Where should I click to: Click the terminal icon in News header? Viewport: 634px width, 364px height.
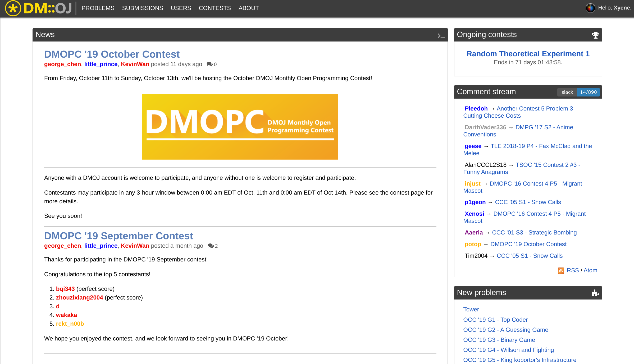click(x=441, y=35)
